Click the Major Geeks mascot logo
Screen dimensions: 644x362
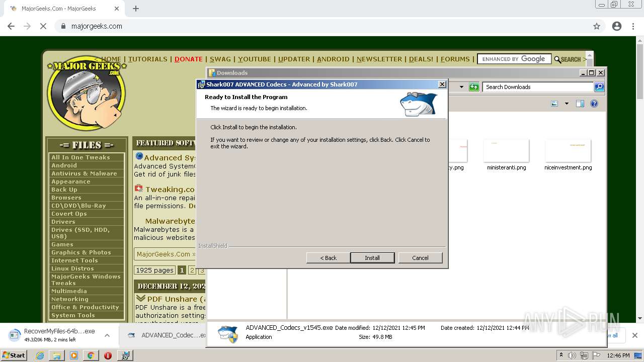(x=87, y=93)
